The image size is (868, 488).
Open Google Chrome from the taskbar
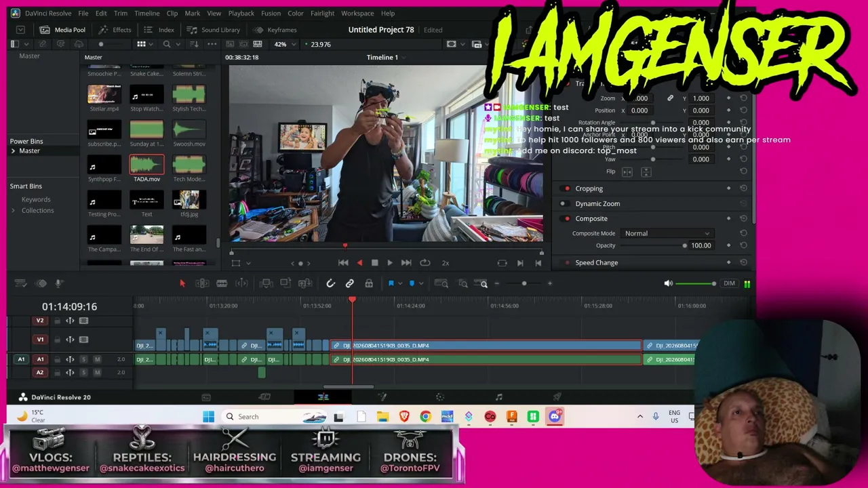[425, 416]
